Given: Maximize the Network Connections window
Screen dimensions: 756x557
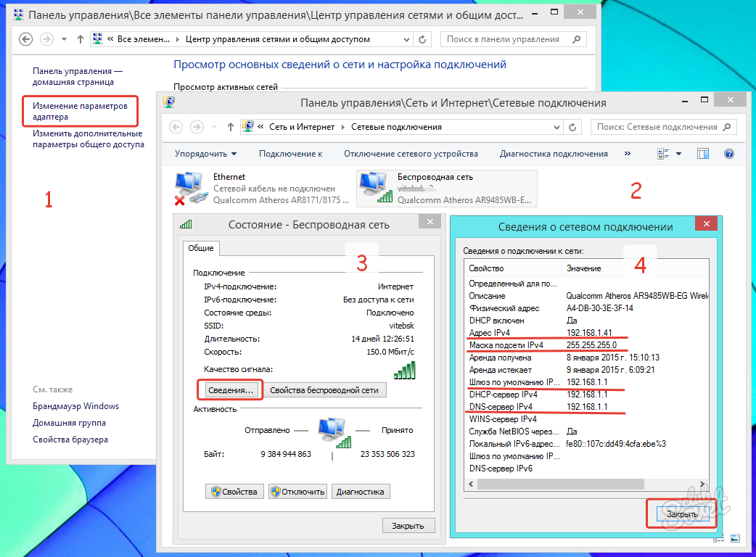Looking at the screenshot, I should [x=704, y=100].
